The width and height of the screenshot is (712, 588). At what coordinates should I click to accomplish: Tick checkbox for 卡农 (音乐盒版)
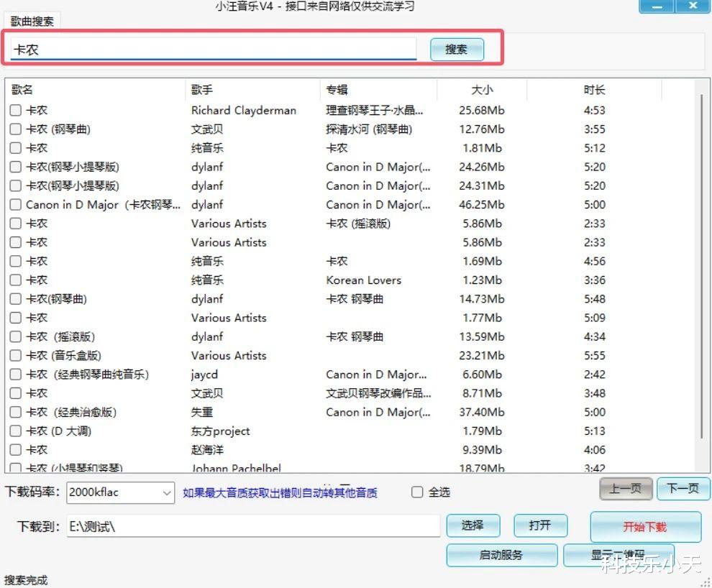15,355
